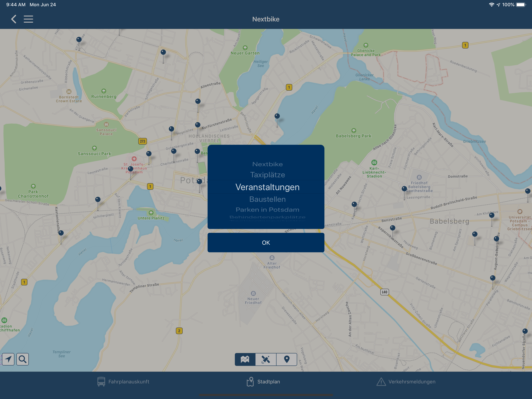Tap the Holländisches Viertel label
This screenshot has height=399, width=532.
click(x=209, y=138)
